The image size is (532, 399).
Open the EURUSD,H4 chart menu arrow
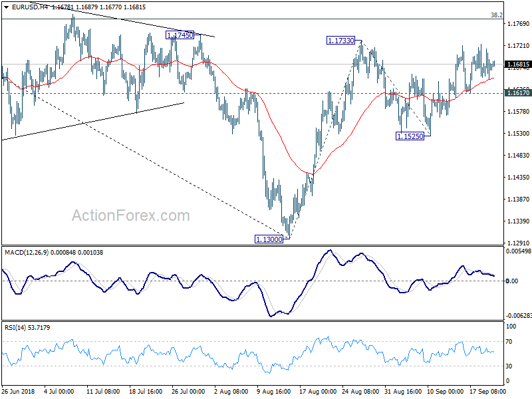coord(7,7)
